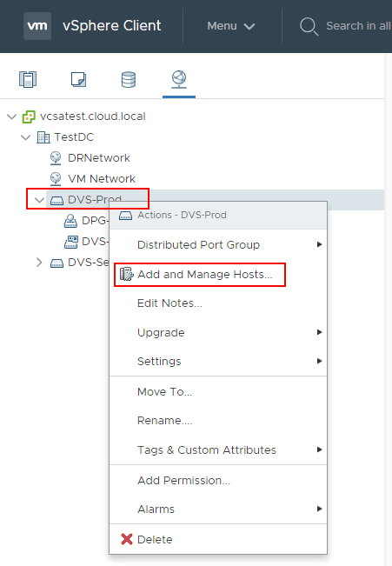The width and height of the screenshot is (392, 566).
Task: Select Add and Manage Hosts...
Action: coord(218,275)
